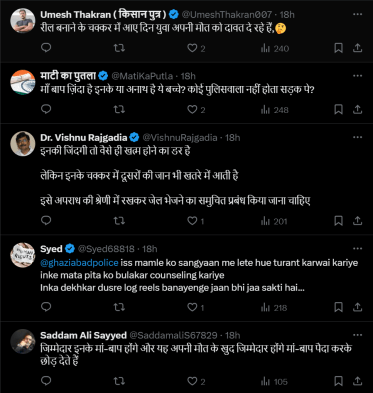The image size is (373, 393).
Task: View analytics showing 240 views
Action: [x=275, y=49]
